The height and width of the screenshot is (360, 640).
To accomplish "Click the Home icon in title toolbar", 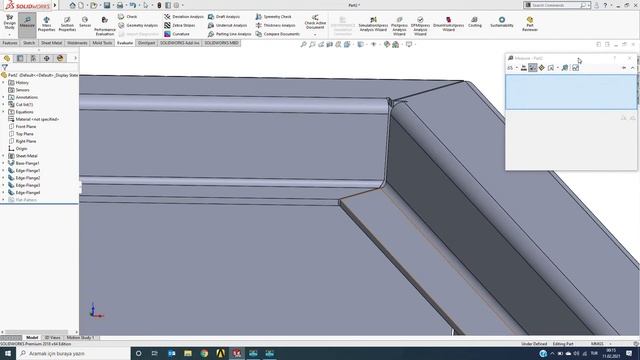I will tap(72, 5).
